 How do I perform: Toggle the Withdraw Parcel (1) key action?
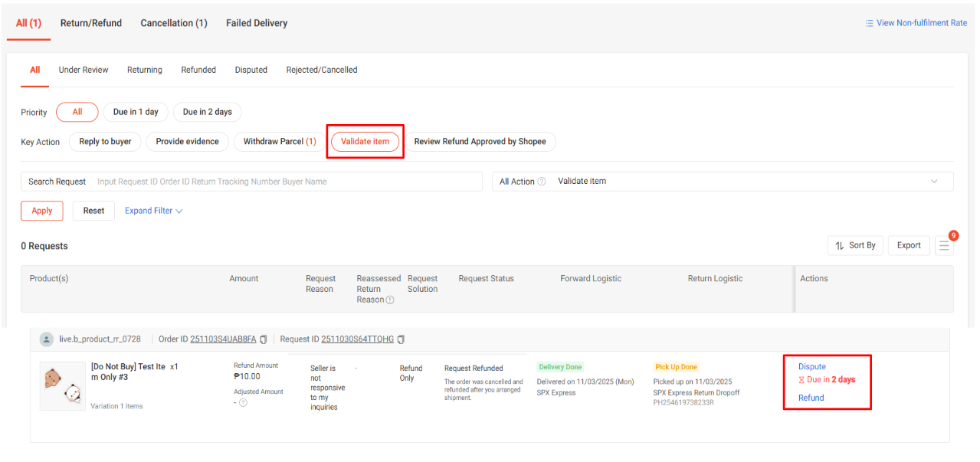tap(280, 142)
